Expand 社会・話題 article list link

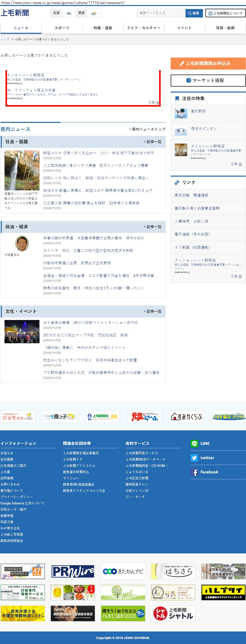(153, 142)
